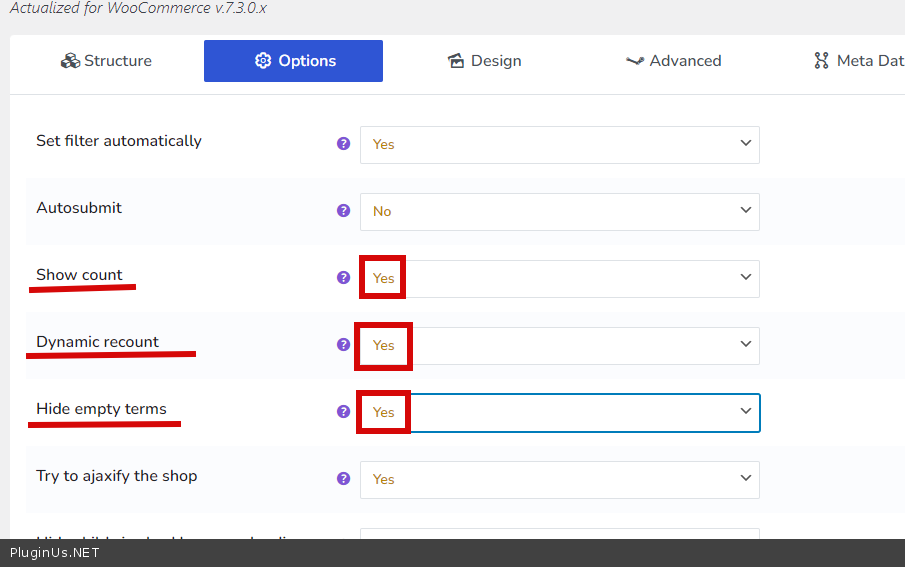This screenshot has width=905, height=567.
Task: Open Set filter automatically dropdown
Action: [559, 144]
